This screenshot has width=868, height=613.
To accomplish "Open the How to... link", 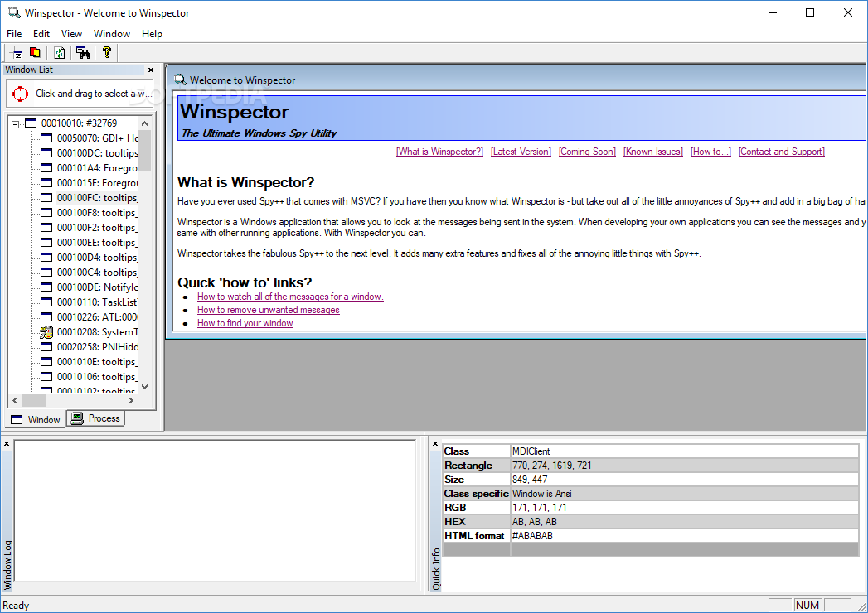I will point(710,152).
